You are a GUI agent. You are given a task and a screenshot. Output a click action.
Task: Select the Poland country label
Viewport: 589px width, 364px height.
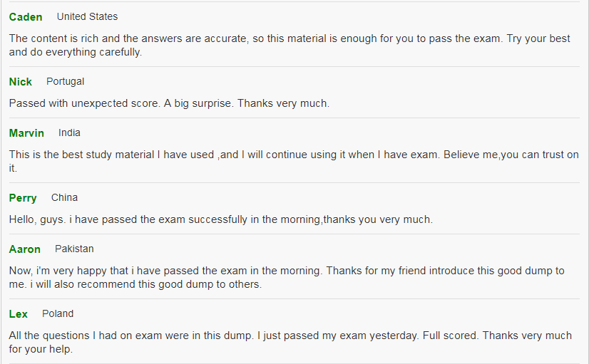click(x=58, y=313)
